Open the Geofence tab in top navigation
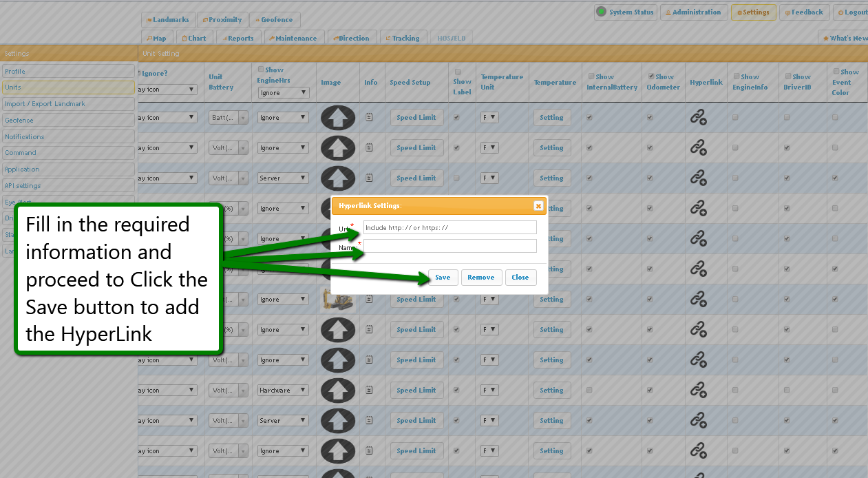The height and width of the screenshot is (478, 868). tap(275, 20)
